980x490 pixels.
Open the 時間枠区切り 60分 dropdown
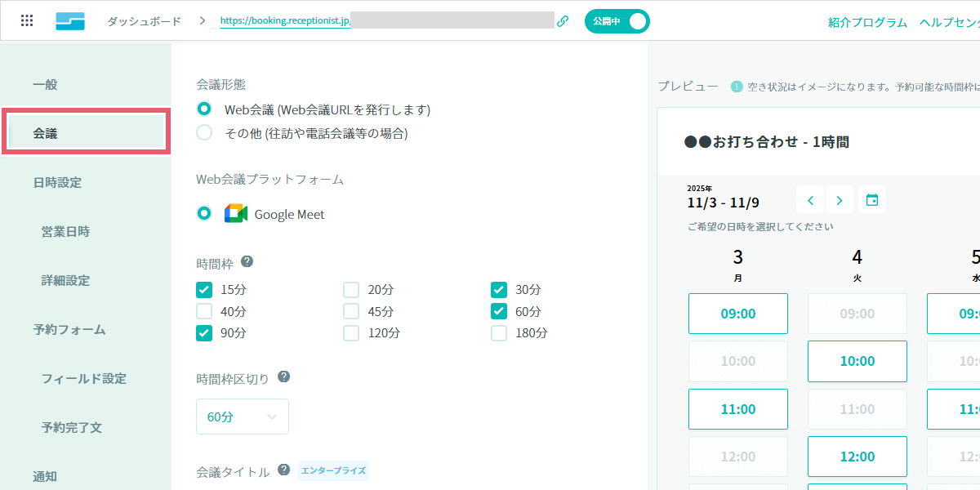coord(242,416)
